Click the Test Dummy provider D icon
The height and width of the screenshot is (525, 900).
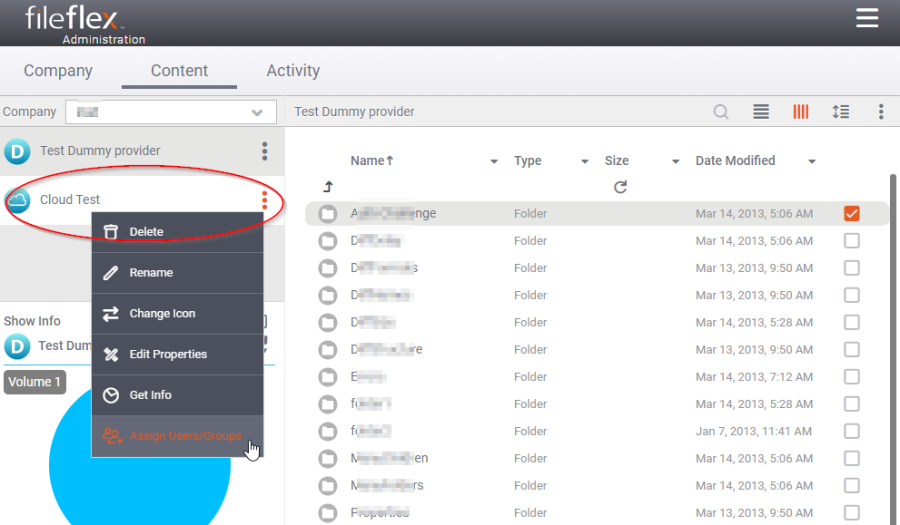click(x=18, y=151)
